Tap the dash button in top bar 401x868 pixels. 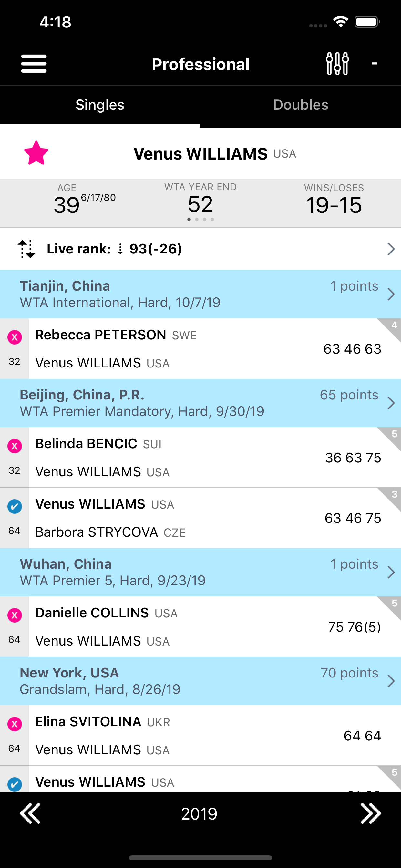[x=374, y=64]
